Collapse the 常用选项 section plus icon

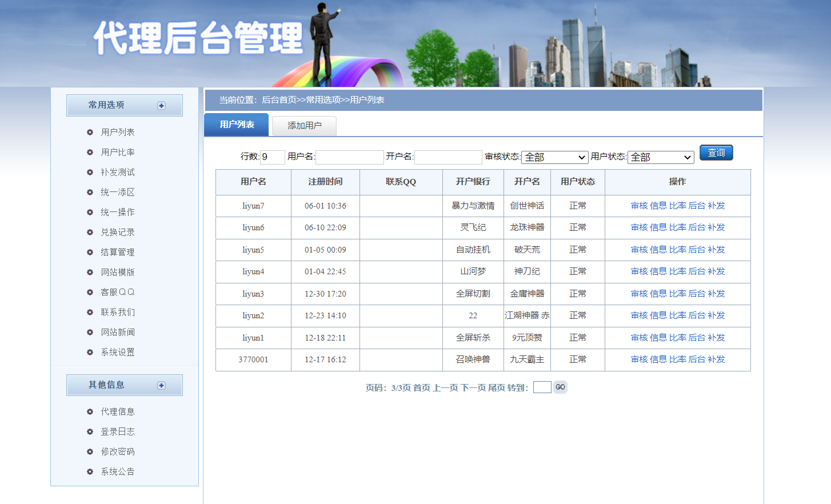point(161,106)
